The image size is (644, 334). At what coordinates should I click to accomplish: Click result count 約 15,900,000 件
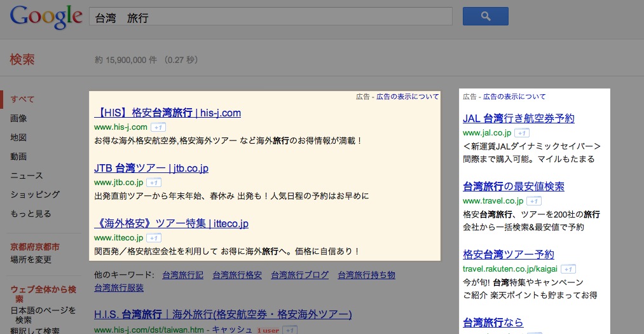[x=126, y=60]
